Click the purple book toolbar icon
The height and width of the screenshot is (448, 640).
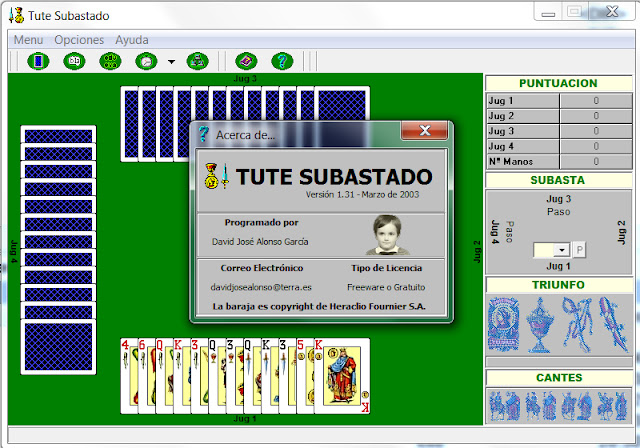246,62
